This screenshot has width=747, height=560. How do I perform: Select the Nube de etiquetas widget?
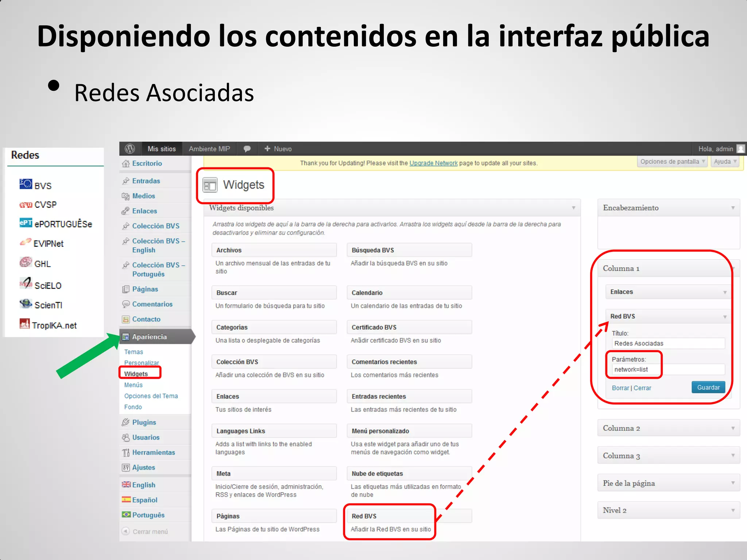pyautogui.click(x=409, y=474)
